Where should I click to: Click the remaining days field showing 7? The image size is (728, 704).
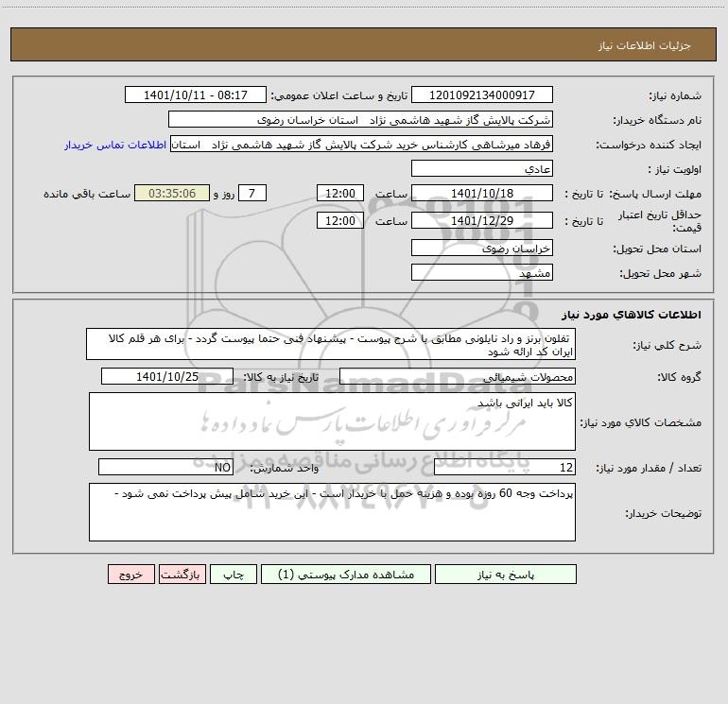click(252, 193)
